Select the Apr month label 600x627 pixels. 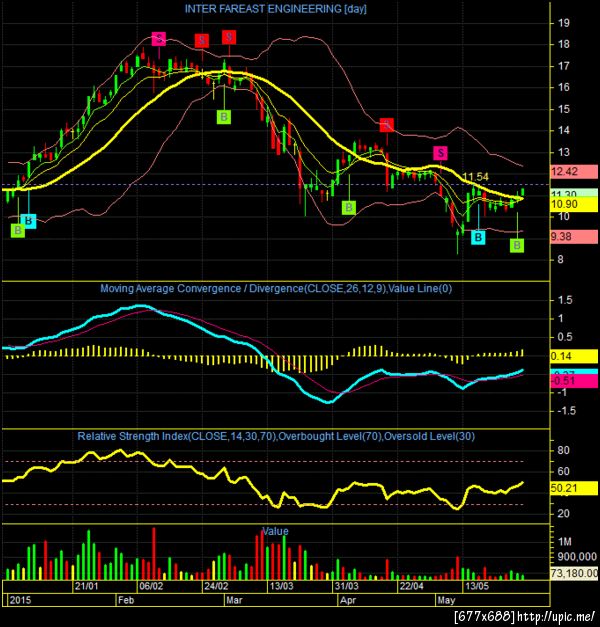pyautogui.click(x=348, y=600)
